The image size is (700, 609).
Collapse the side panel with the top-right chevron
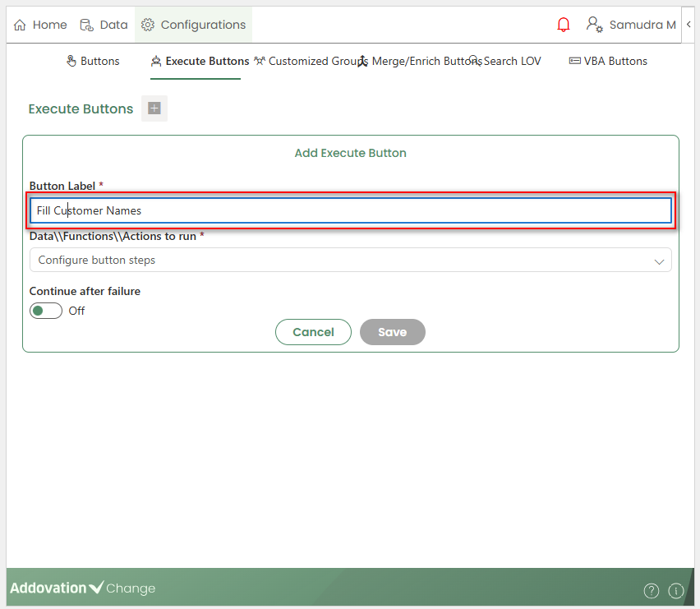(688, 25)
